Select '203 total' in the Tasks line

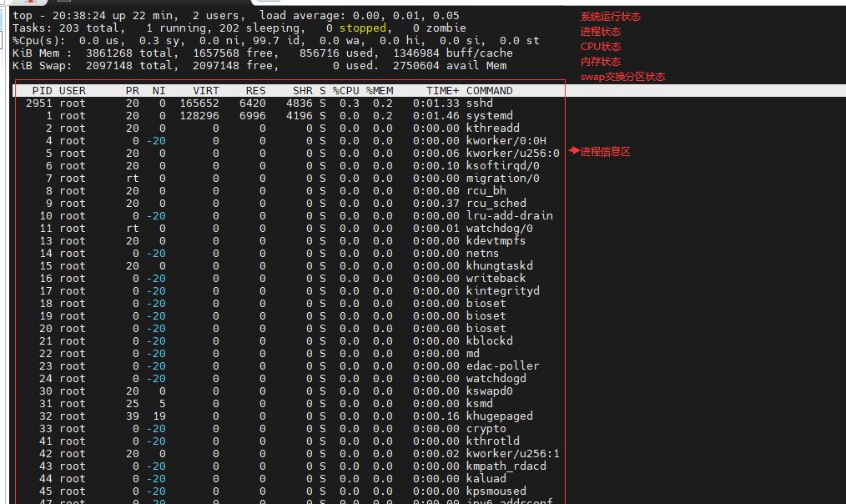tap(89, 28)
